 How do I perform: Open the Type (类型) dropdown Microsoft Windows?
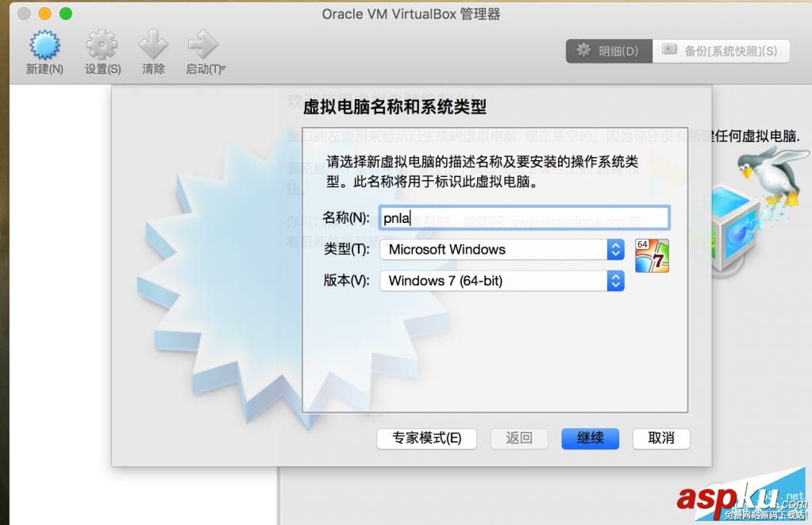502,250
